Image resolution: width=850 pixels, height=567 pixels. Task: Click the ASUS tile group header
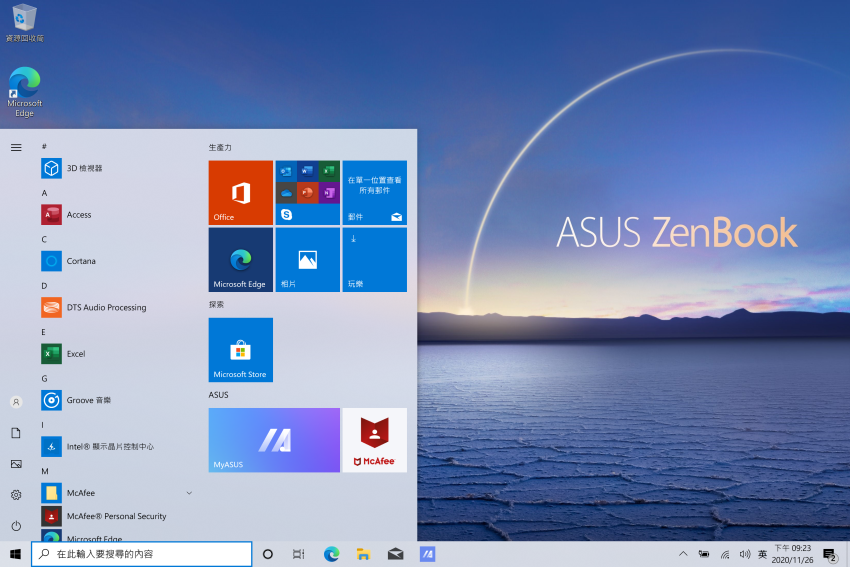pos(218,395)
